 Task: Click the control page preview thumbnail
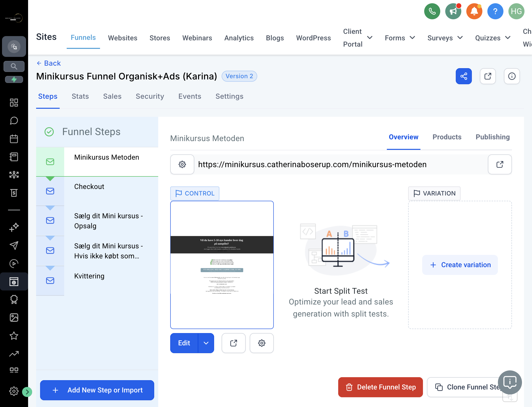pos(222,265)
